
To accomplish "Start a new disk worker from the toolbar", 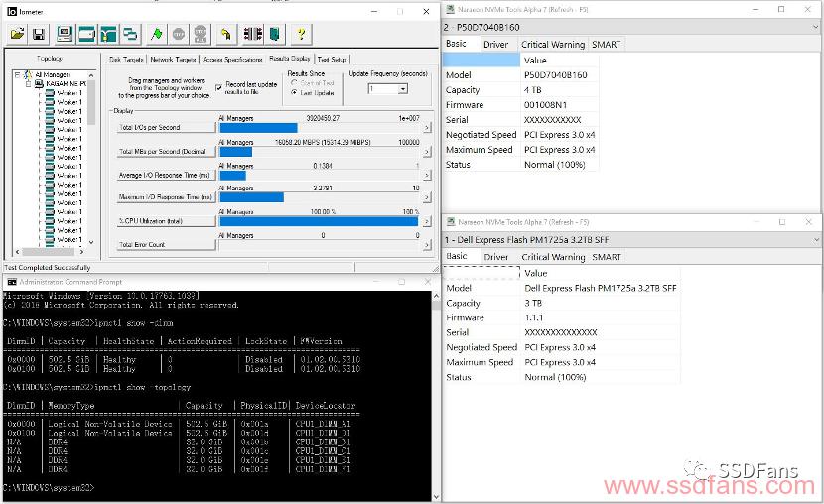I will point(86,34).
